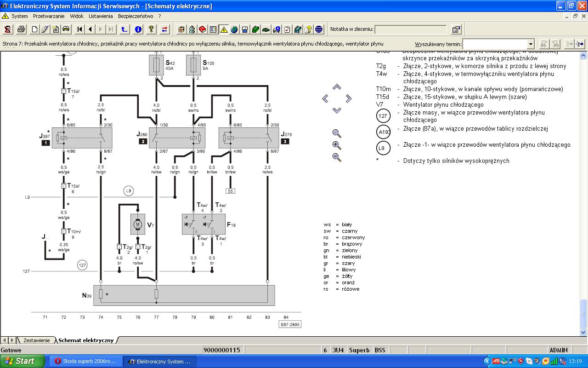
Task: Click the indent-right arrow icon near search
Action: pos(580,44)
